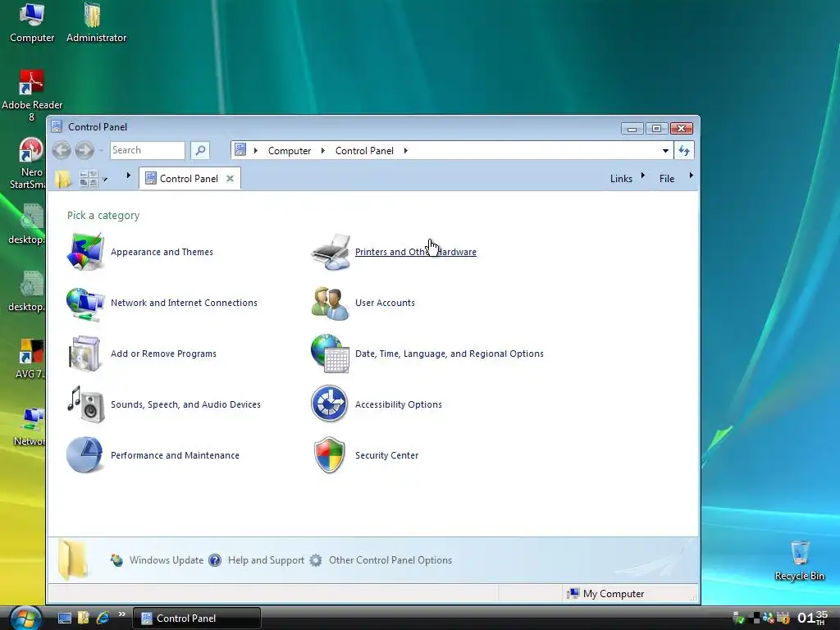Screen dimensions: 840x630
Task: Click the User Accounts people icon
Action: click(x=330, y=304)
